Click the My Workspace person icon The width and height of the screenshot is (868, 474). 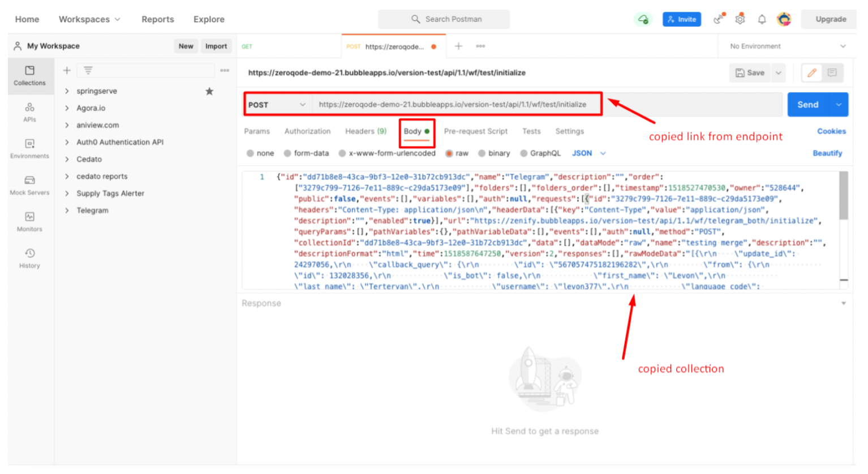coord(18,46)
